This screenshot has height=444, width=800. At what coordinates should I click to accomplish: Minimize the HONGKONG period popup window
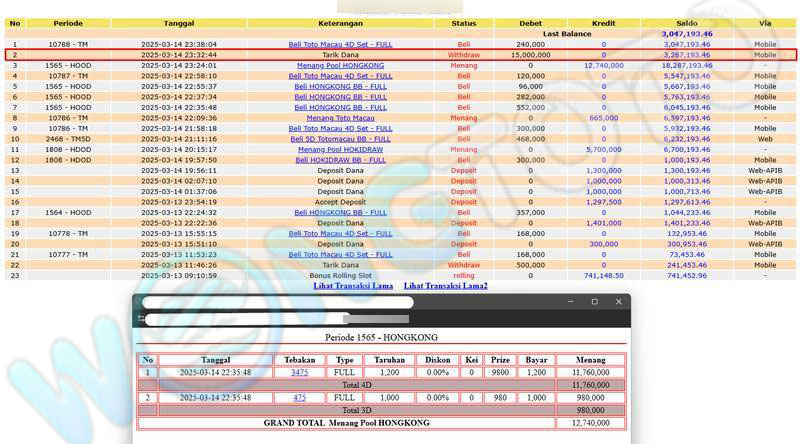tap(572, 302)
